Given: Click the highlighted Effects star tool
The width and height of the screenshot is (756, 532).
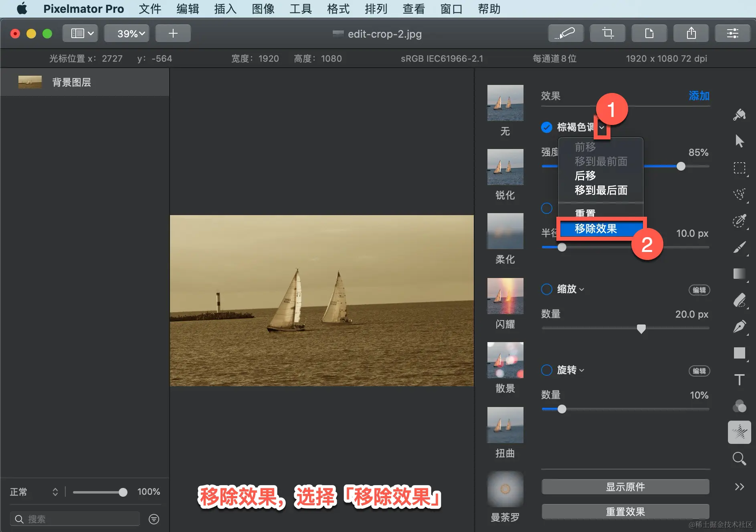Looking at the screenshot, I should tap(739, 432).
